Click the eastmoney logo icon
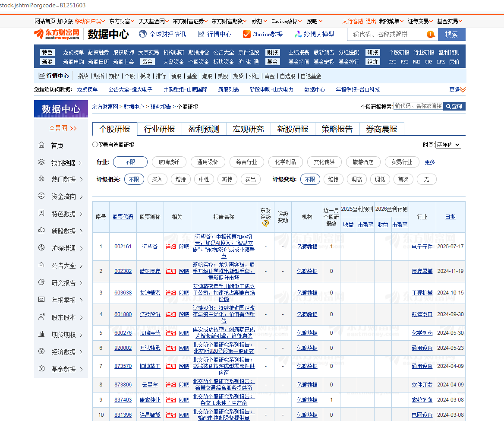 pos(57,34)
